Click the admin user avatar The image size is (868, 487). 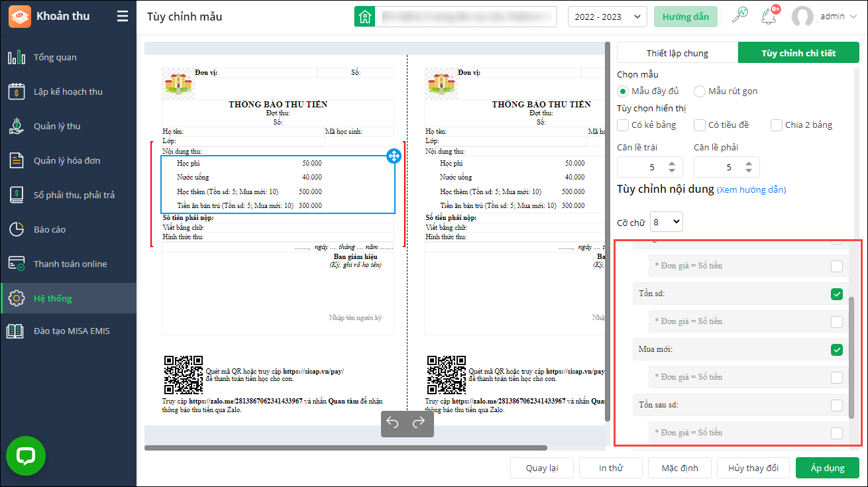[x=802, y=17]
